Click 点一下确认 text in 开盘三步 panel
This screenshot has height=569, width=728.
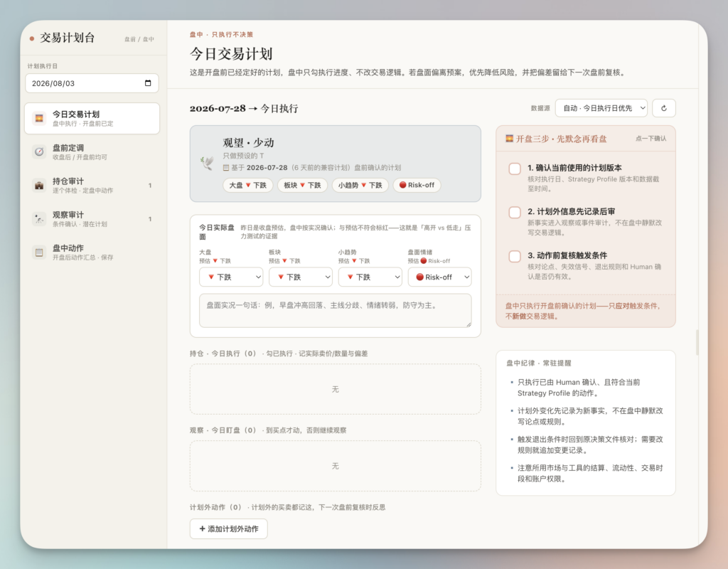tap(651, 139)
